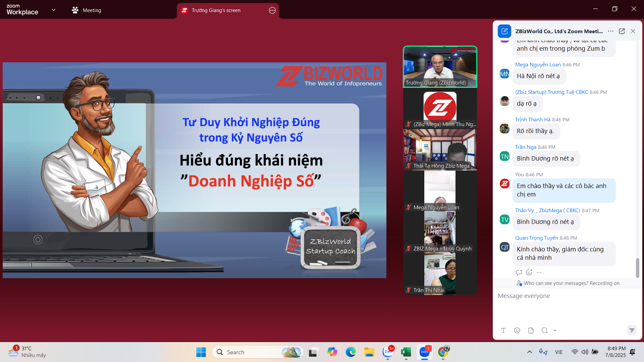644x362 pixels.
Task: Click your message 'Em chào thầy và các cô bác'
Action: pyautogui.click(x=563, y=190)
